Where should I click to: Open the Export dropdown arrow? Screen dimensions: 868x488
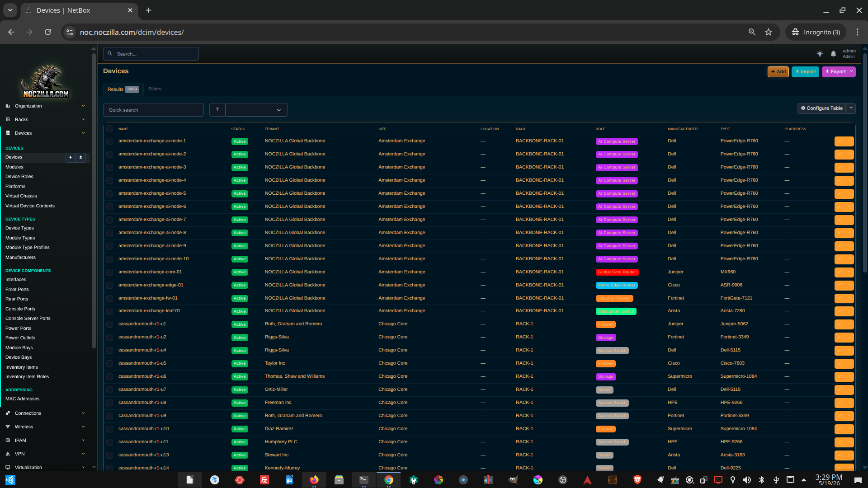pos(852,72)
